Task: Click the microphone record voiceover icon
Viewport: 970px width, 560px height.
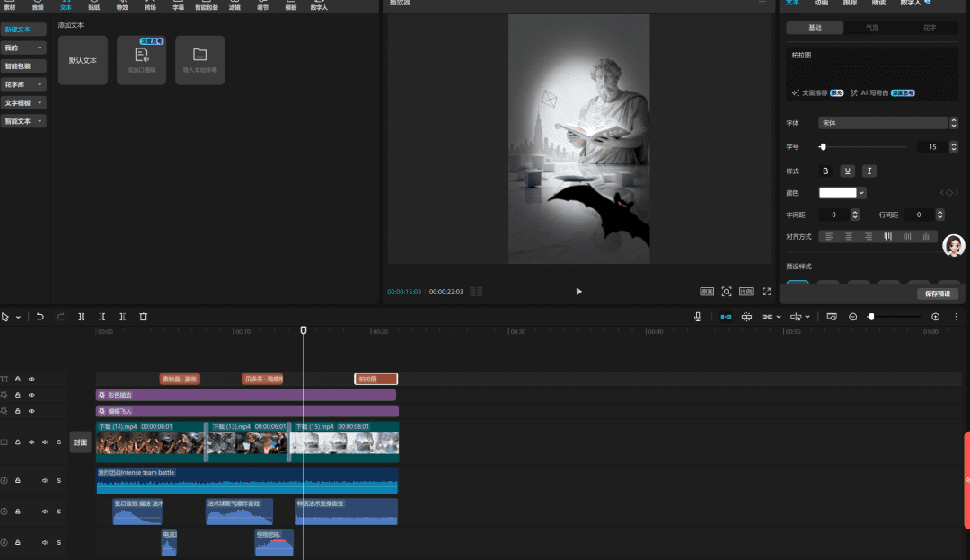Action: pyautogui.click(x=698, y=317)
